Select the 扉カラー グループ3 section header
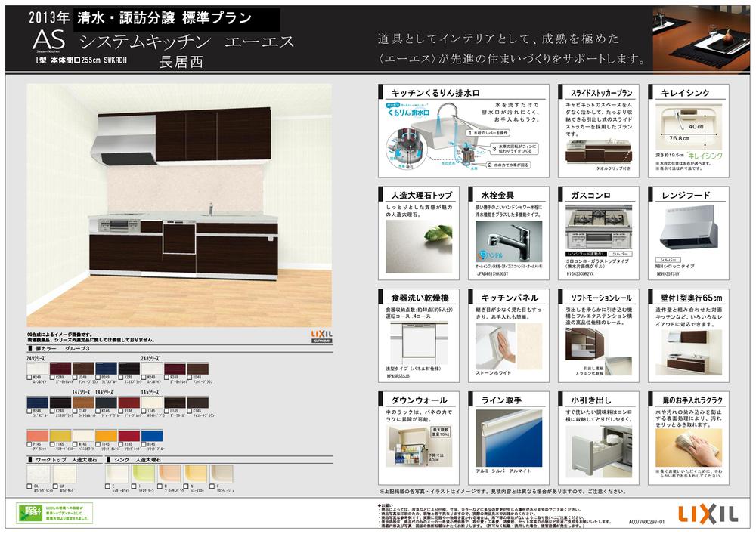Screen dimensions: 756x534 click(x=57, y=350)
